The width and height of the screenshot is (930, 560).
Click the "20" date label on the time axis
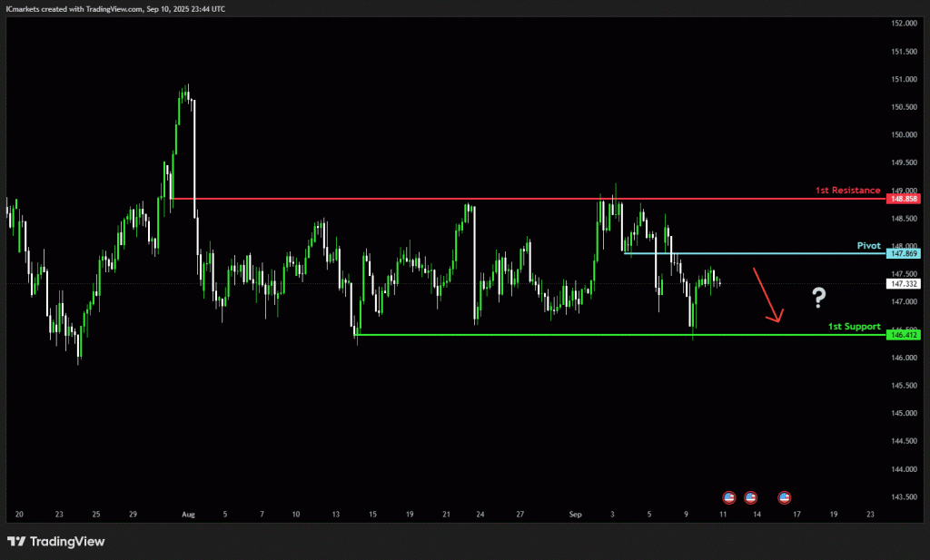[x=19, y=515]
